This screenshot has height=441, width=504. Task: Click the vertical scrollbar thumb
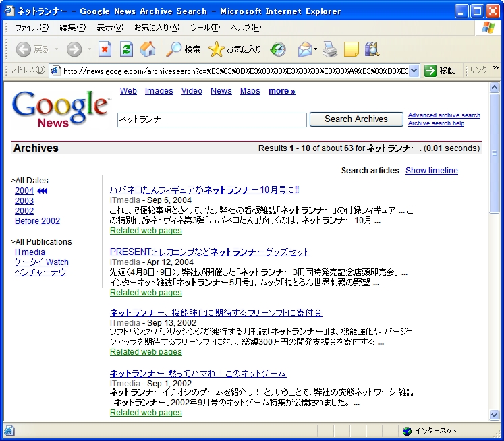(x=494, y=153)
